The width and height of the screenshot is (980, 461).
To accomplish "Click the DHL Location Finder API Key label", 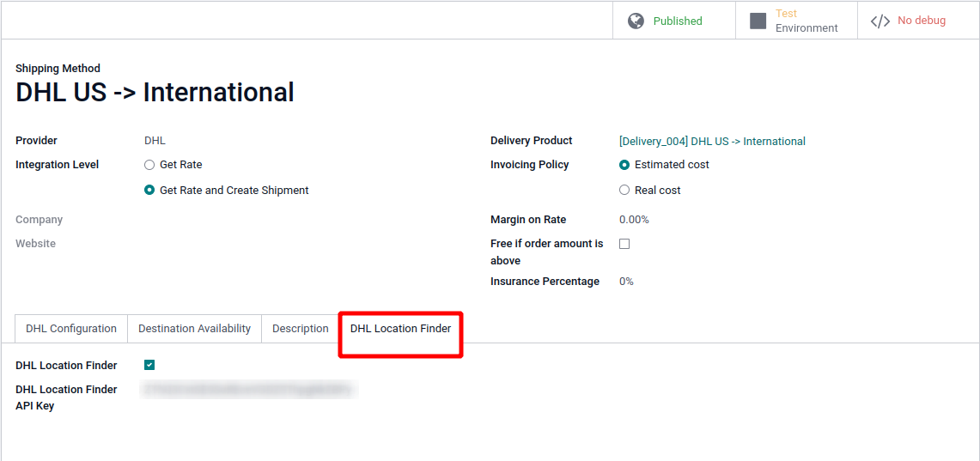I will 66,398.
